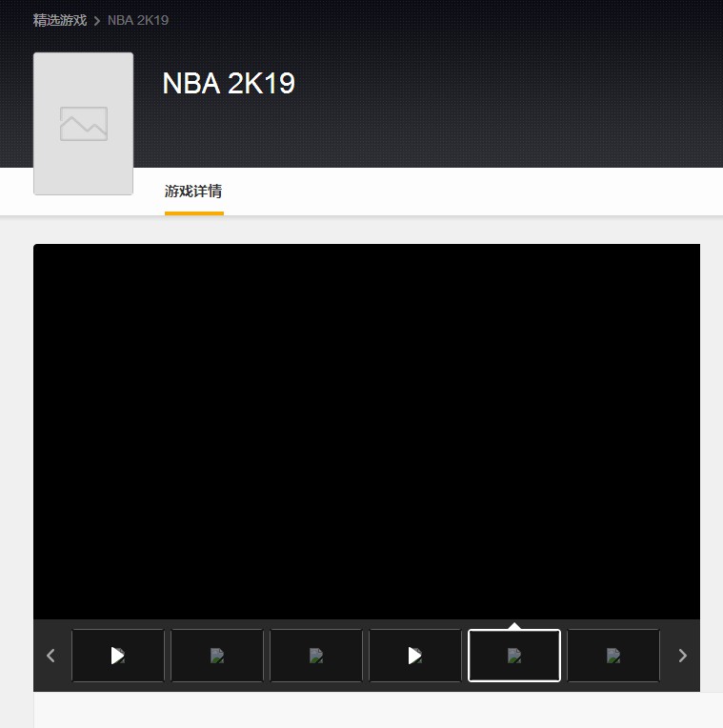723x728 pixels.
Task: Play the first video thumbnail
Action: [x=118, y=656]
